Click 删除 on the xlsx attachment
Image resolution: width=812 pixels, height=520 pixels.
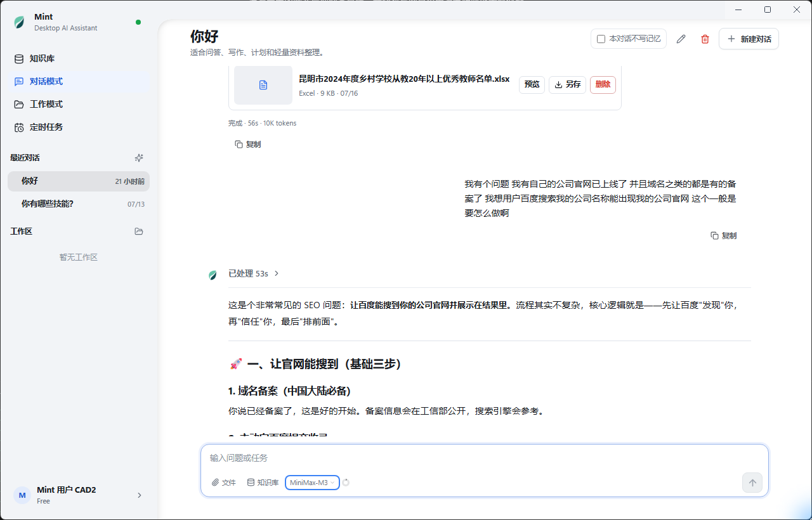pos(603,84)
